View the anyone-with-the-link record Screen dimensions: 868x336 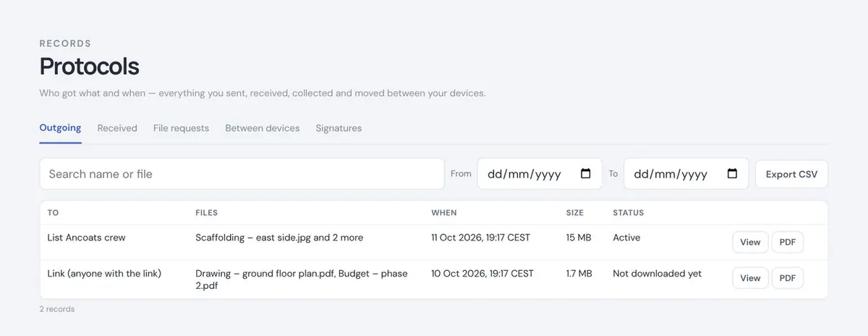coord(750,278)
